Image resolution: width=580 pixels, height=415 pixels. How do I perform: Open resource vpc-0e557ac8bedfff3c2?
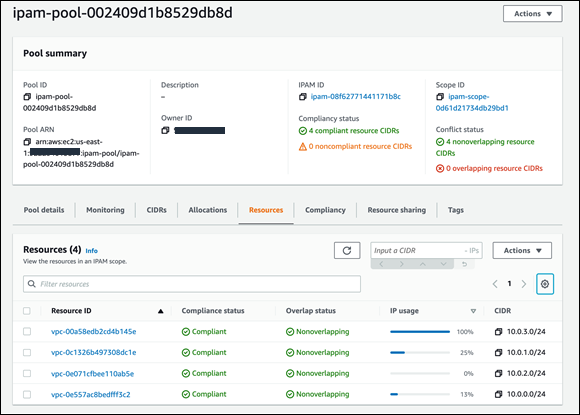(91, 395)
